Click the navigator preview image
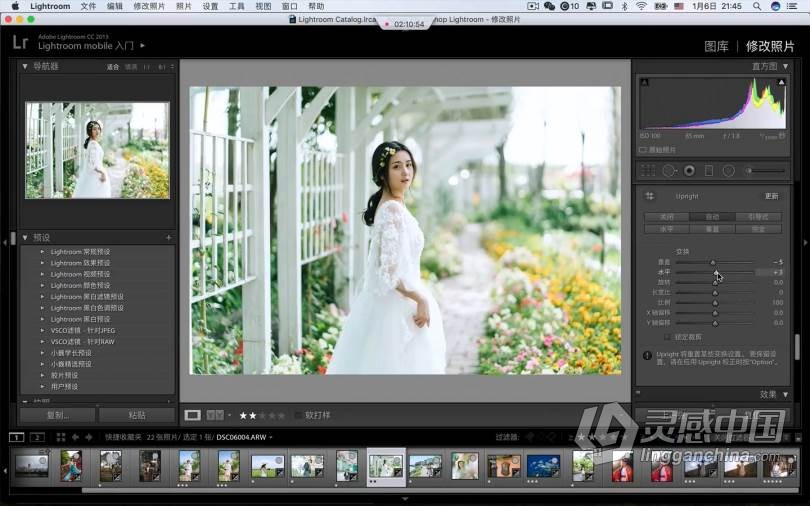 pos(98,150)
